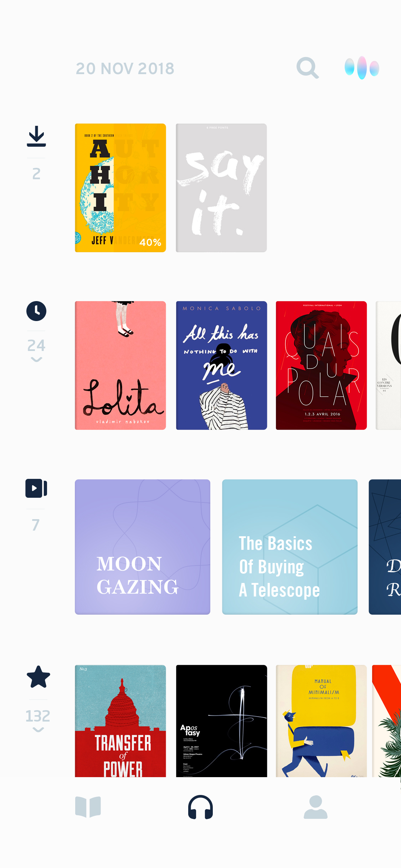Open the search magnifier icon
Image resolution: width=401 pixels, height=868 pixels.
[307, 68]
